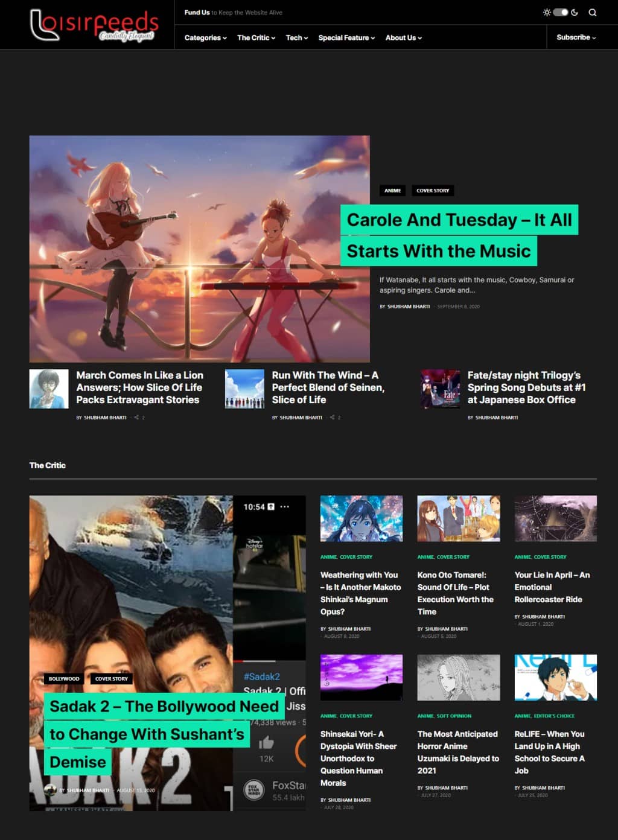Expand the About Us dropdown menu
Screen dimensions: 618x840
click(404, 37)
